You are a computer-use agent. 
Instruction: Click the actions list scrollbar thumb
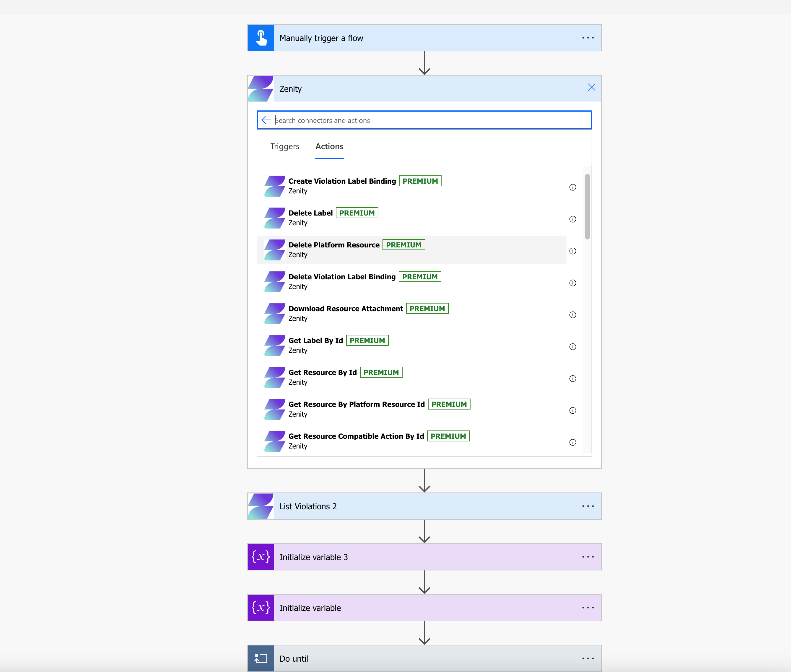click(x=587, y=206)
